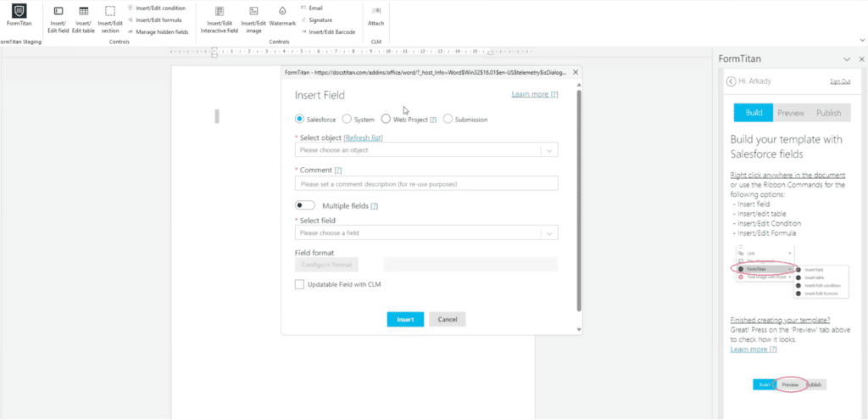Open Comment help [?] link
Viewport: 868px width, 420px height.
tap(337, 170)
